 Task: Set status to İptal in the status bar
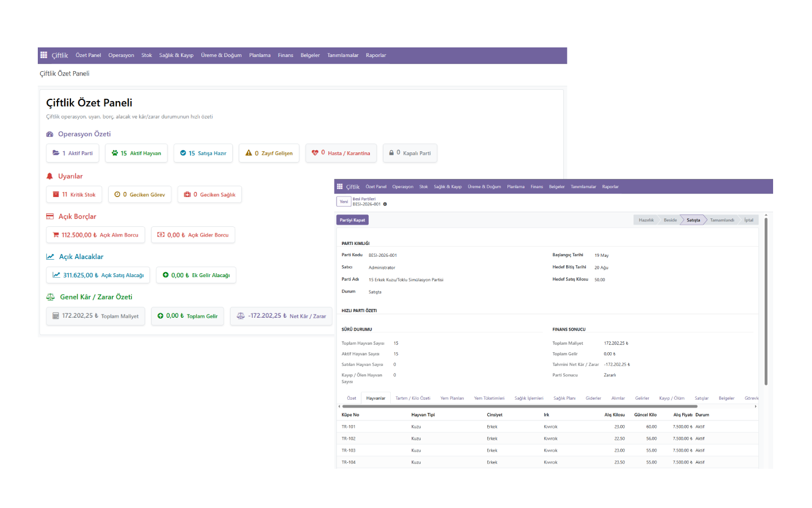748,220
